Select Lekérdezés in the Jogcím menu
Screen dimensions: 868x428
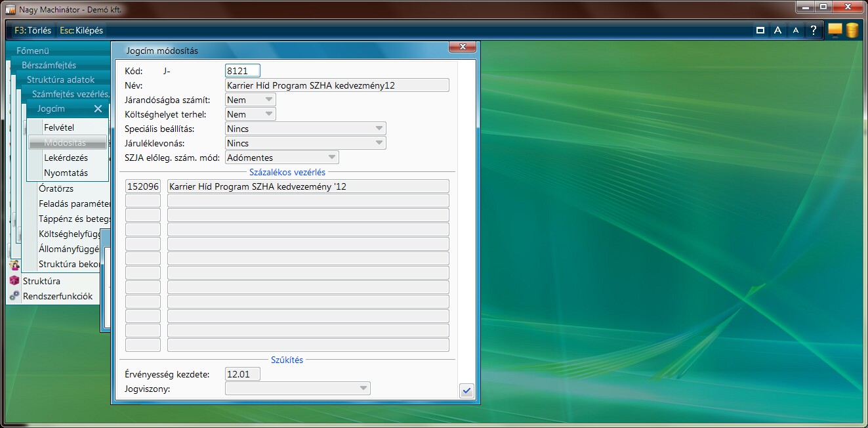pyautogui.click(x=66, y=158)
